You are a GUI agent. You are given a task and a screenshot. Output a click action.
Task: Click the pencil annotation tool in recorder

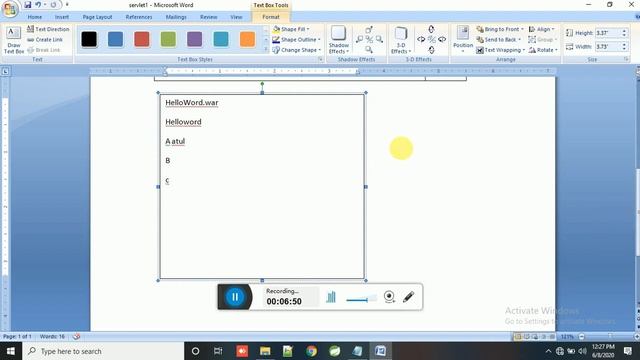tap(409, 297)
